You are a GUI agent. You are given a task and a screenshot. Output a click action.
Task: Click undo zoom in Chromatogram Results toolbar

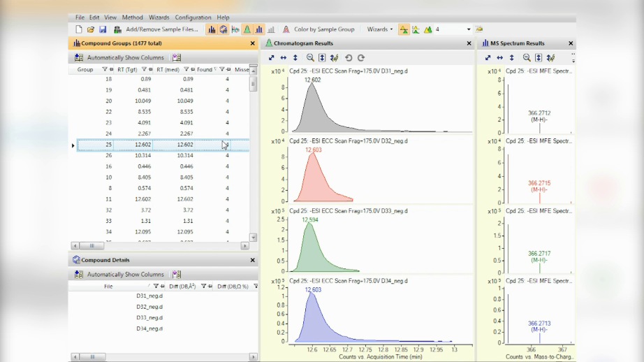tap(349, 58)
